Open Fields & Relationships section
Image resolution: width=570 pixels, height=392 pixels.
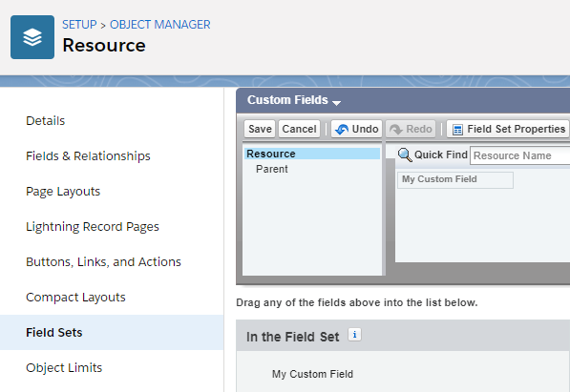point(88,155)
